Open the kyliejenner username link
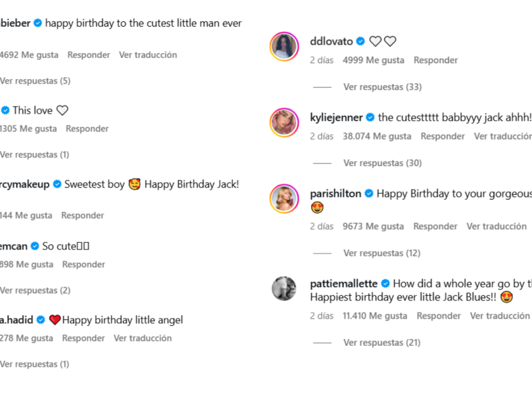532x399 pixels. click(x=336, y=118)
